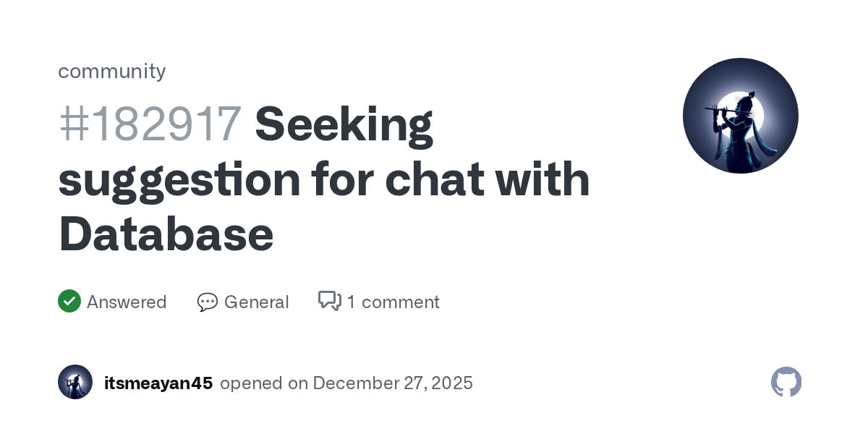Image resolution: width=868 pixels, height=434 pixels.
Task: Click the word "Database" in the title
Action: click(166, 234)
